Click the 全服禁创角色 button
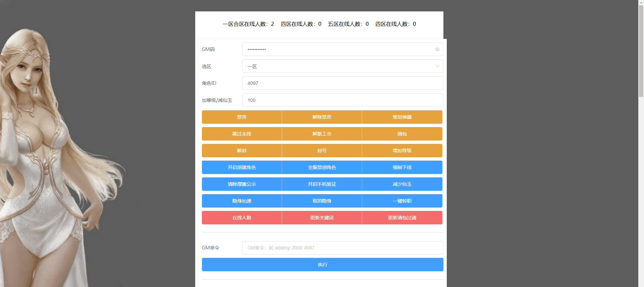 point(322,167)
